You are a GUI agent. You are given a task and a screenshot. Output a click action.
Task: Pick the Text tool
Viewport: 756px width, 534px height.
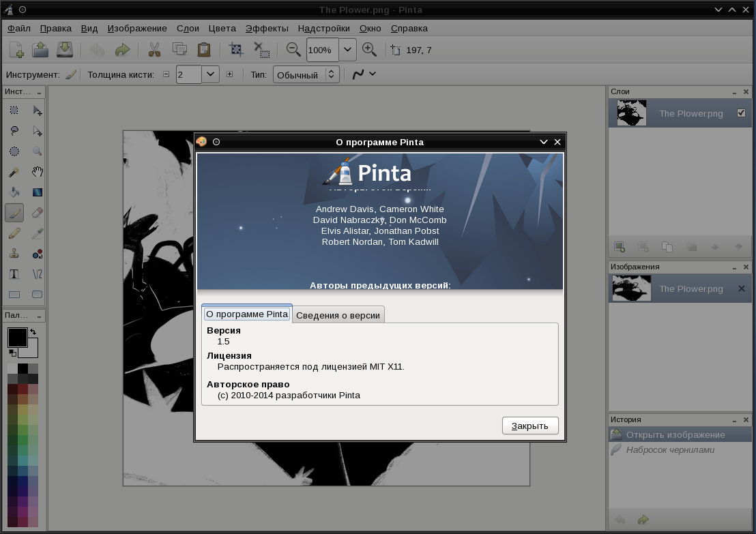pyautogui.click(x=14, y=274)
